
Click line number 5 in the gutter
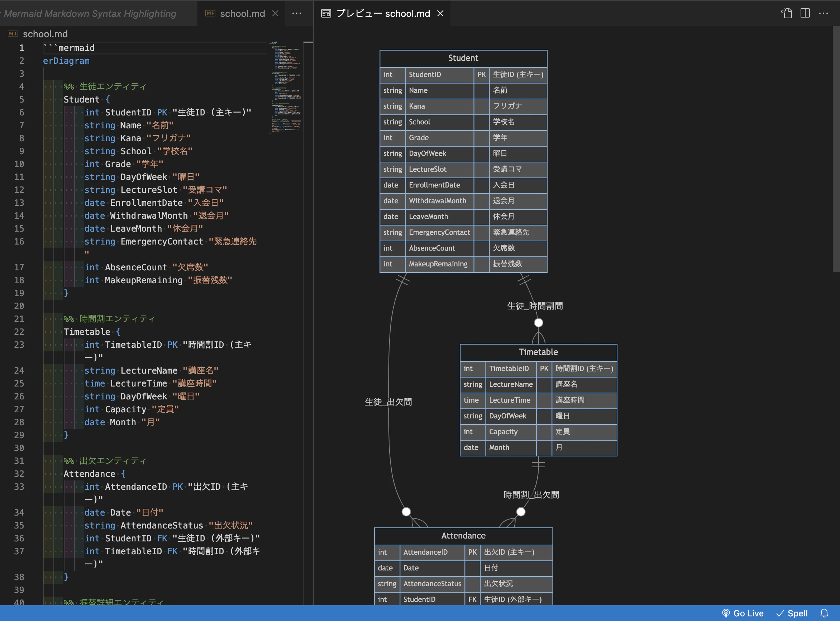22,100
